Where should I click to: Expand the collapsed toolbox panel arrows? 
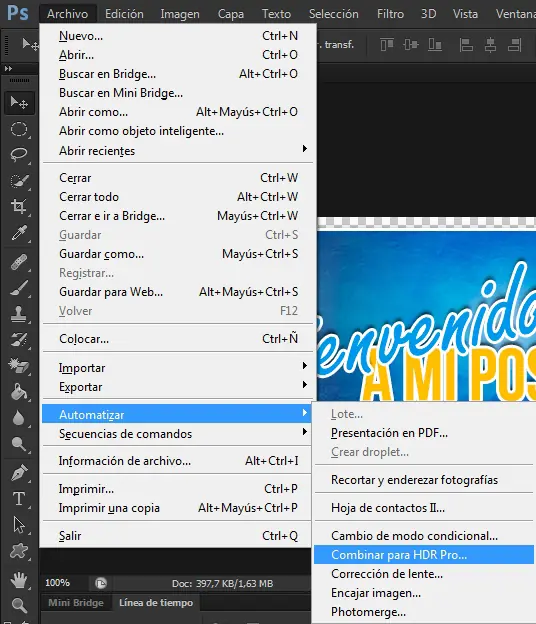tap(8, 68)
